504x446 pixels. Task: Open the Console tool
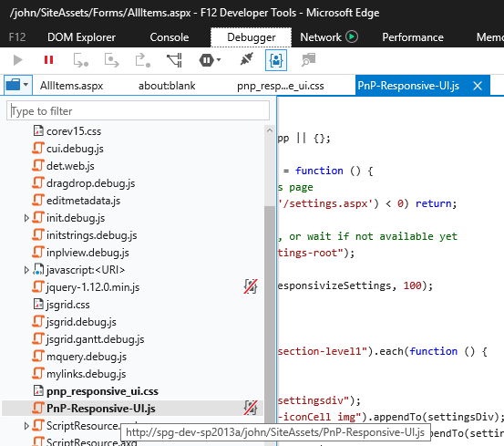click(x=170, y=37)
